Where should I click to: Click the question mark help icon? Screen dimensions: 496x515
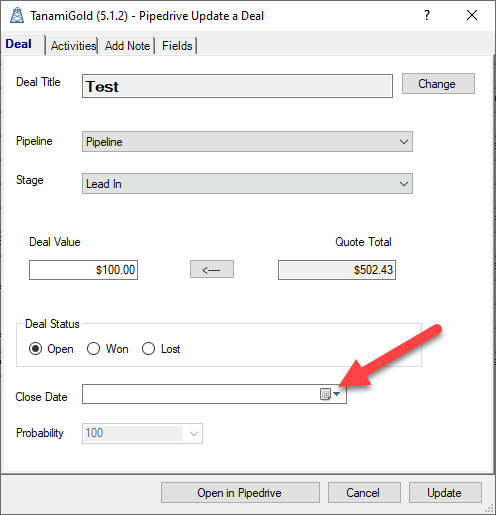pos(427,15)
